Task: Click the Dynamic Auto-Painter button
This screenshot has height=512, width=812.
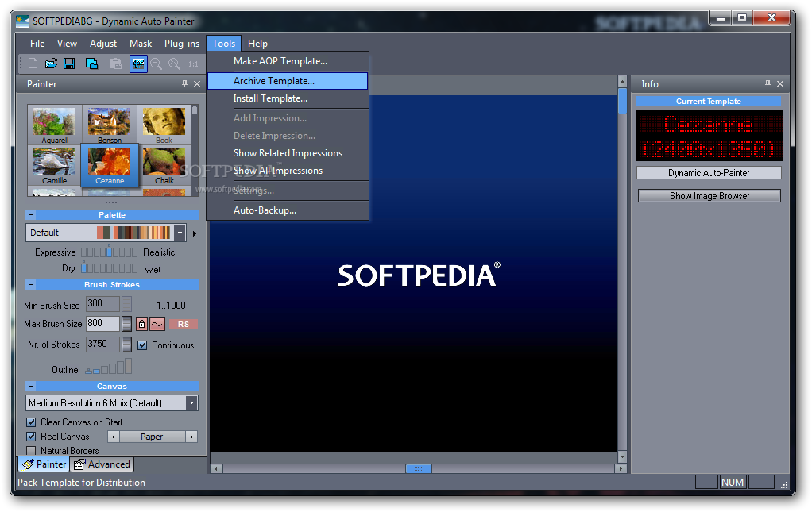Action: pyautogui.click(x=709, y=173)
